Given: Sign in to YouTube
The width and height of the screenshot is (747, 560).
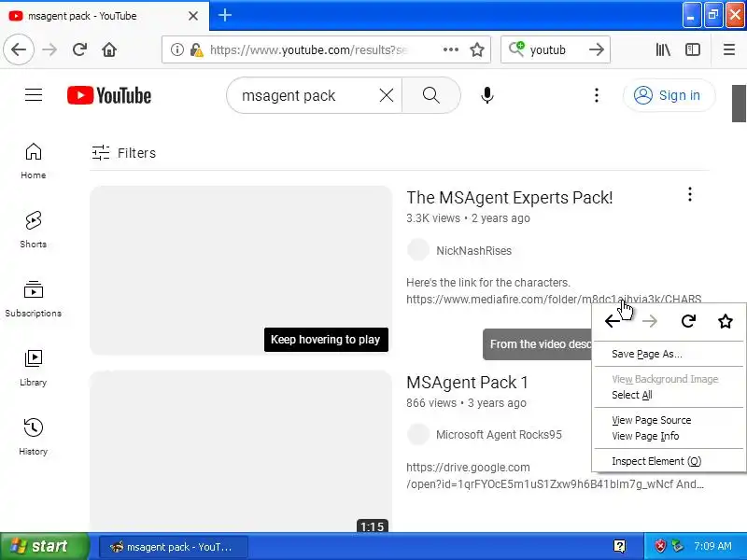Looking at the screenshot, I should pos(669,95).
